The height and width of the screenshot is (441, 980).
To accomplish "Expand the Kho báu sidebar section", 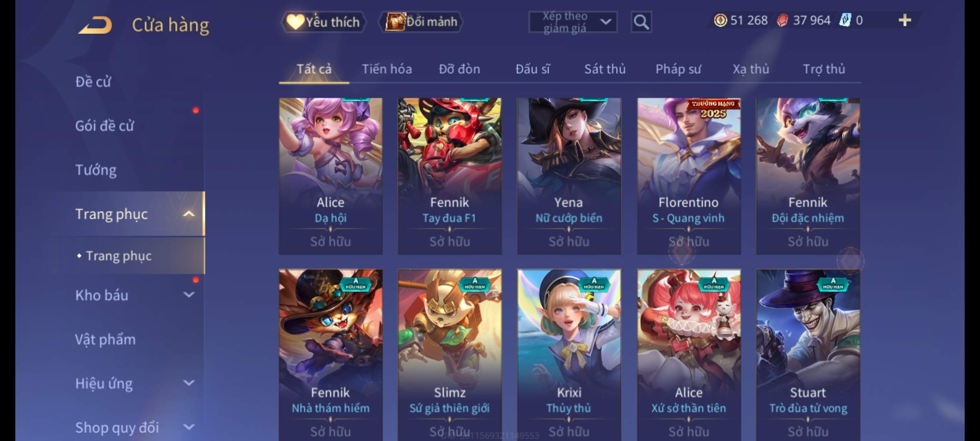I will pos(189,294).
